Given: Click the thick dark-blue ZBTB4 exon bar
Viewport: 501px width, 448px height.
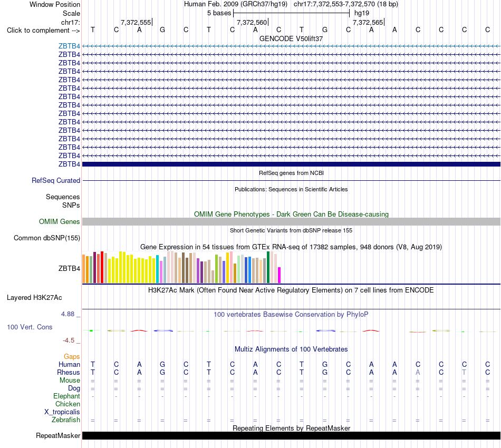Looking at the screenshot, I should point(291,164).
